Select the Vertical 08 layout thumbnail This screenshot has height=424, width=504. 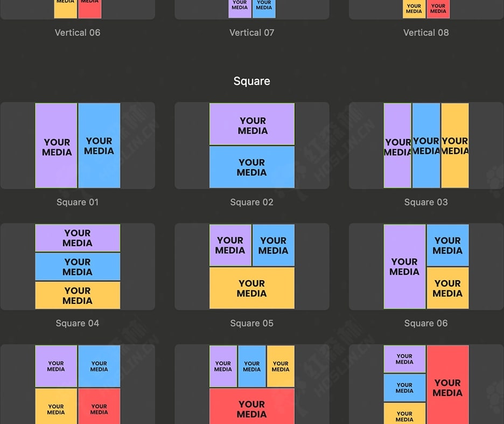pyautogui.click(x=426, y=10)
